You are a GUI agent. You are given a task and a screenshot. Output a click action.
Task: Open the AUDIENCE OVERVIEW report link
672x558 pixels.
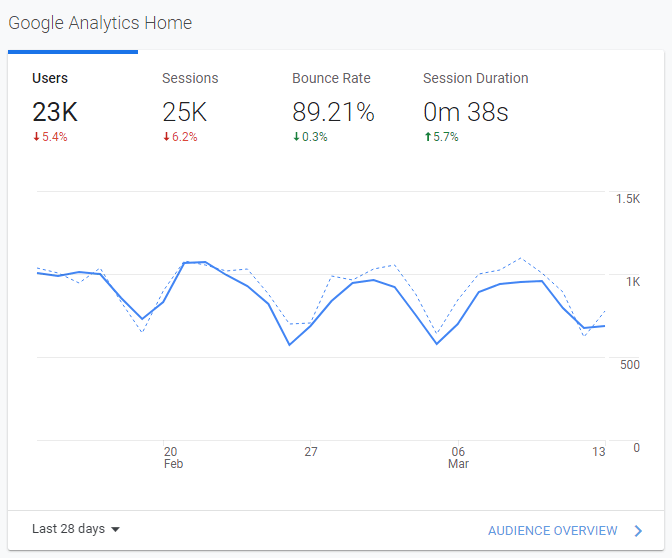pos(552,531)
